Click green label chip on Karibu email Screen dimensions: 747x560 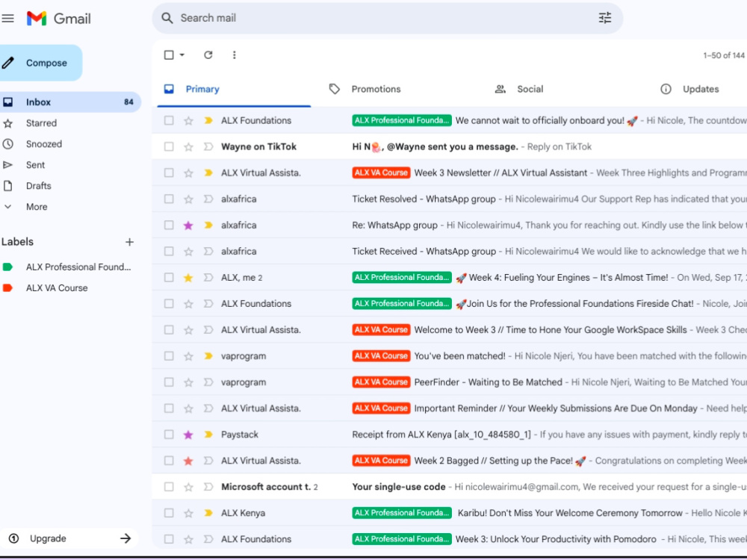click(402, 513)
